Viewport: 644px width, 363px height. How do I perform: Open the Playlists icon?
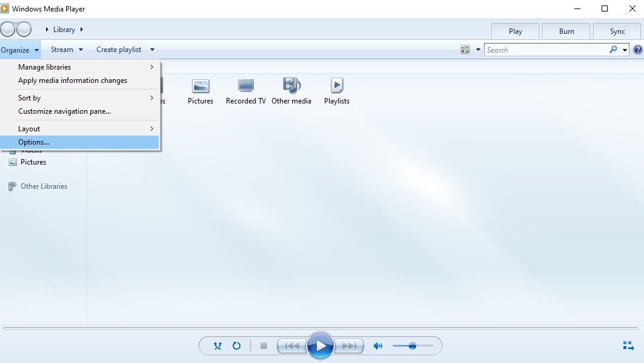(337, 91)
